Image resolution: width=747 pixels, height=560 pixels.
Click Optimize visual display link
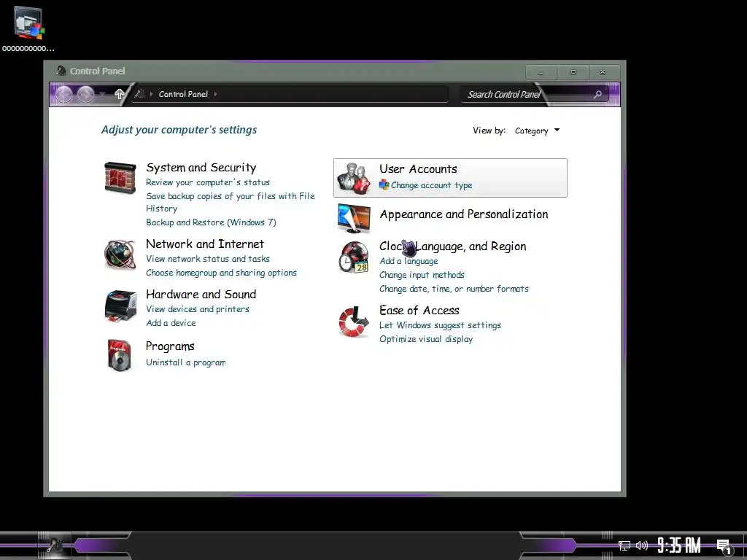coord(426,339)
